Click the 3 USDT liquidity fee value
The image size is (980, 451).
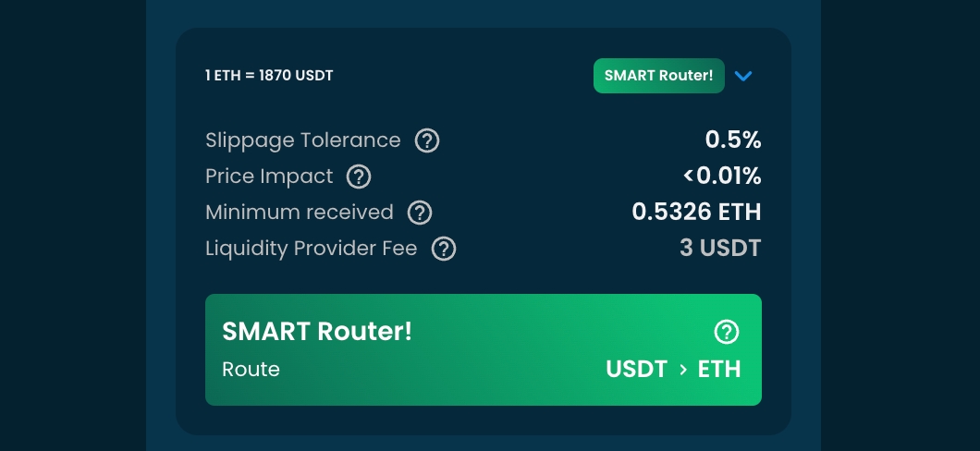tap(720, 249)
